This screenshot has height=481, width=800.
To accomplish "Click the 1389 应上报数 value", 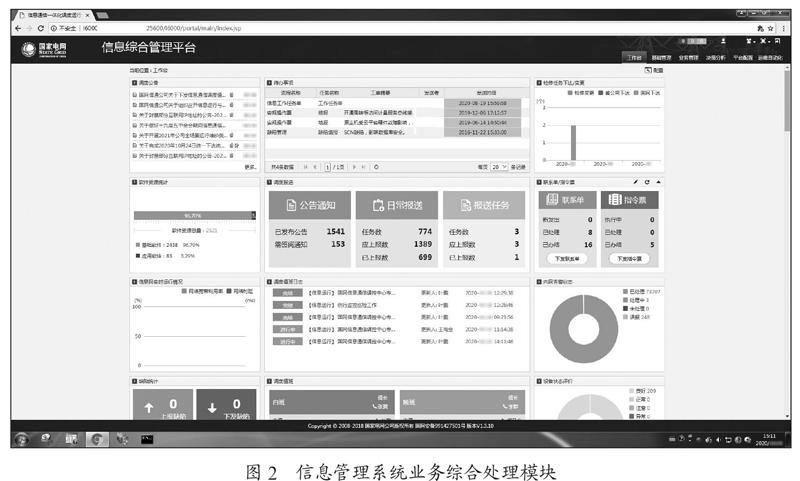I will point(422,244).
